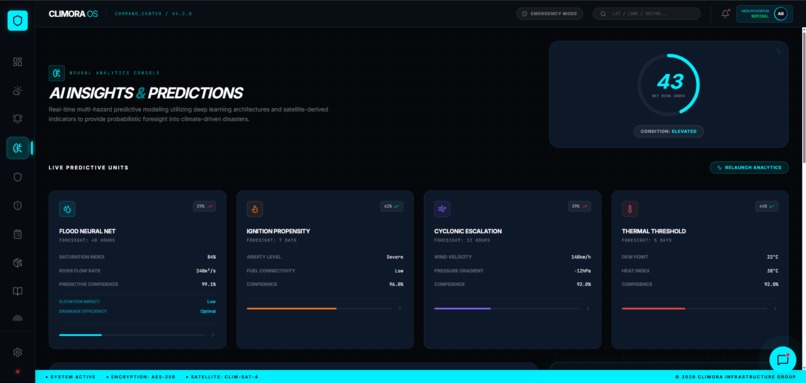
Task: Click the LAT / LONG / SECTOR search field
Action: pos(647,14)
